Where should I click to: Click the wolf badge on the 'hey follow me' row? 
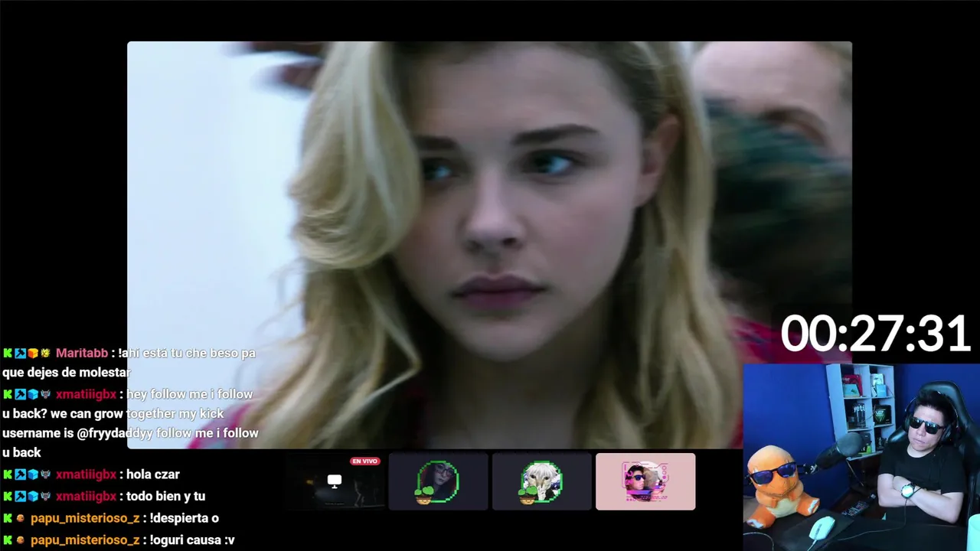[x=45, y=395]
